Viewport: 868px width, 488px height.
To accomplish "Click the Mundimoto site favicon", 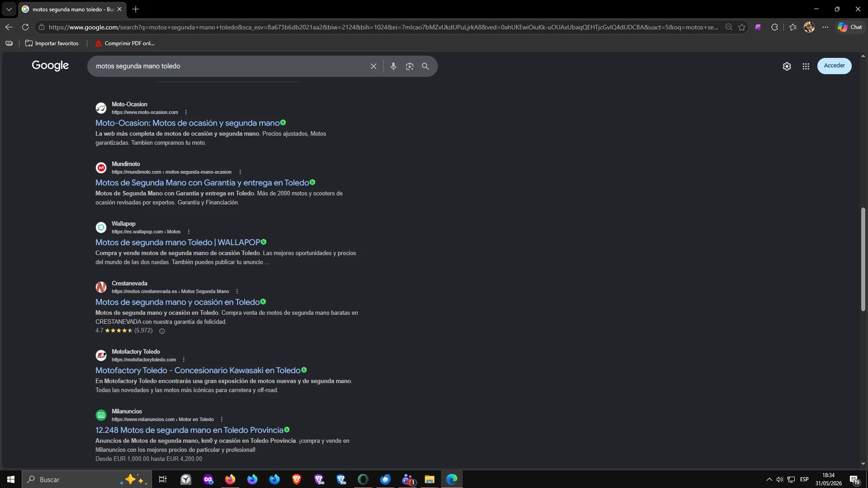I will [101, 168].
